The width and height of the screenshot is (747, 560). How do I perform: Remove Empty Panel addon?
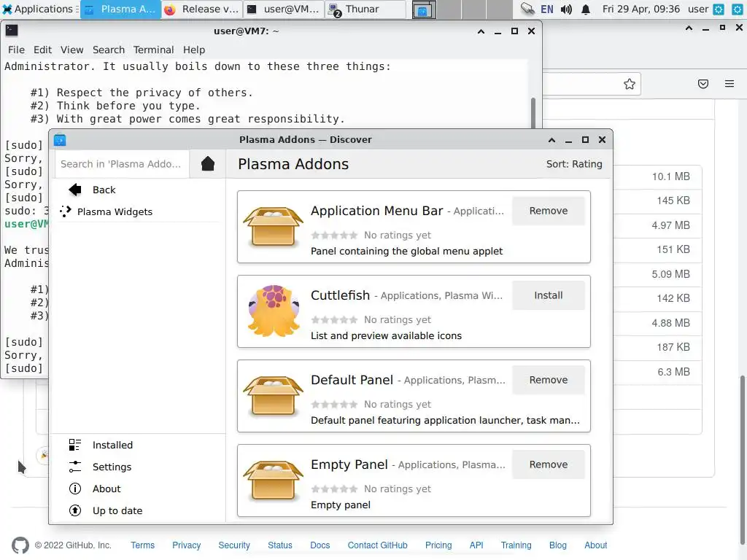tap(549, 464)
